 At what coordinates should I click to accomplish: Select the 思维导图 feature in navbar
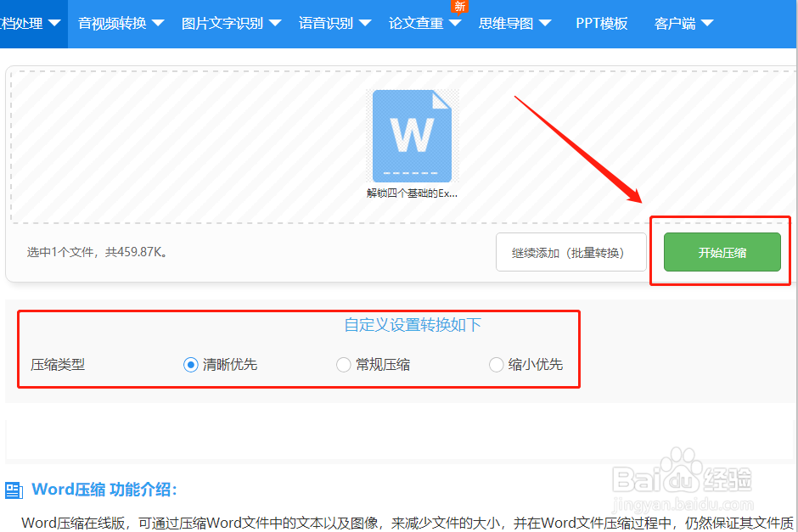tap(507, 24)
